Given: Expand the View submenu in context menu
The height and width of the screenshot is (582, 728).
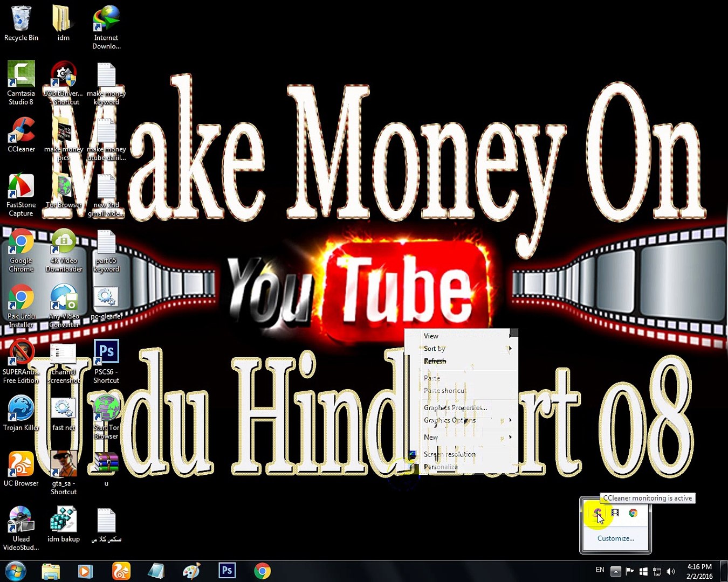Looking at the screenshot, I should click(461, 336).
